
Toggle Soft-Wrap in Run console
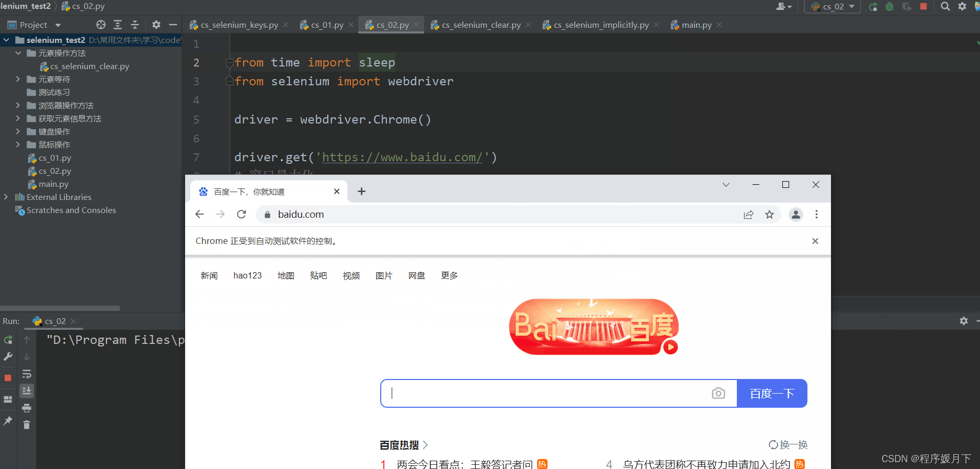27,374
